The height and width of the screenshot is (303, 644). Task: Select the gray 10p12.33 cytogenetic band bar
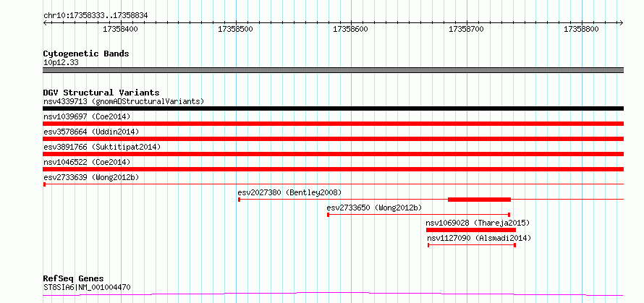pyautogui.click(x=334, y=70)
